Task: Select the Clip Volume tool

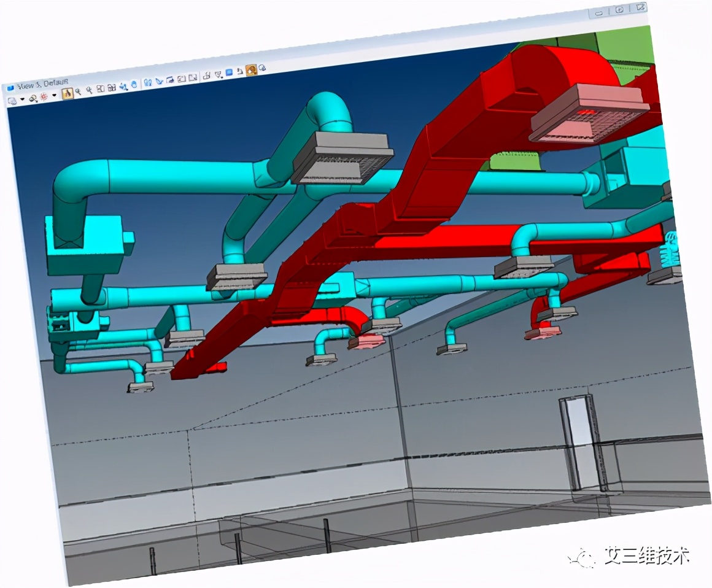Action: coord(218,74)
